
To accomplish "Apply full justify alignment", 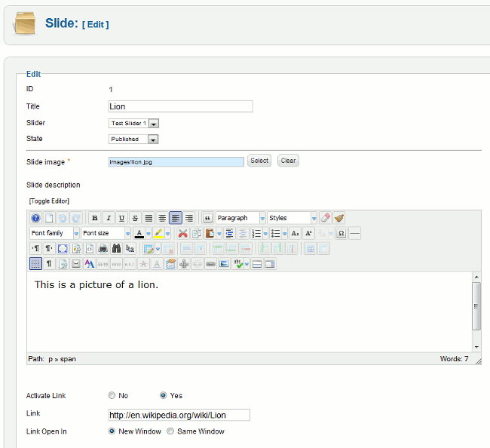I will [149, 218].
